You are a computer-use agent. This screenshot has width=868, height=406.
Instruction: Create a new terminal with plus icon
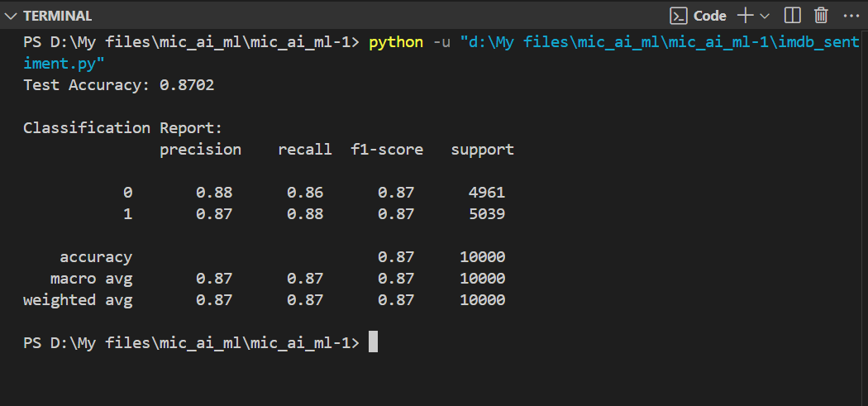pos(745,16)
